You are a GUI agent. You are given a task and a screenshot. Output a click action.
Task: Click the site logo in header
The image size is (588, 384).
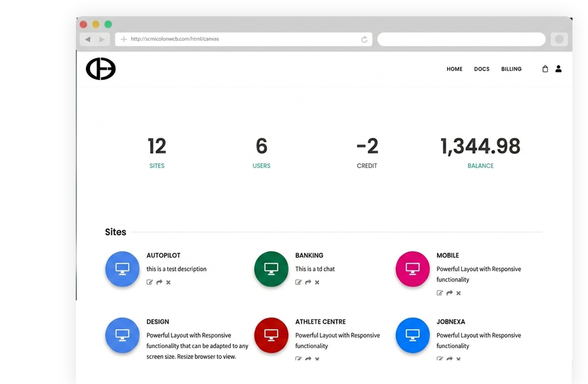click(x=101, y=69)
